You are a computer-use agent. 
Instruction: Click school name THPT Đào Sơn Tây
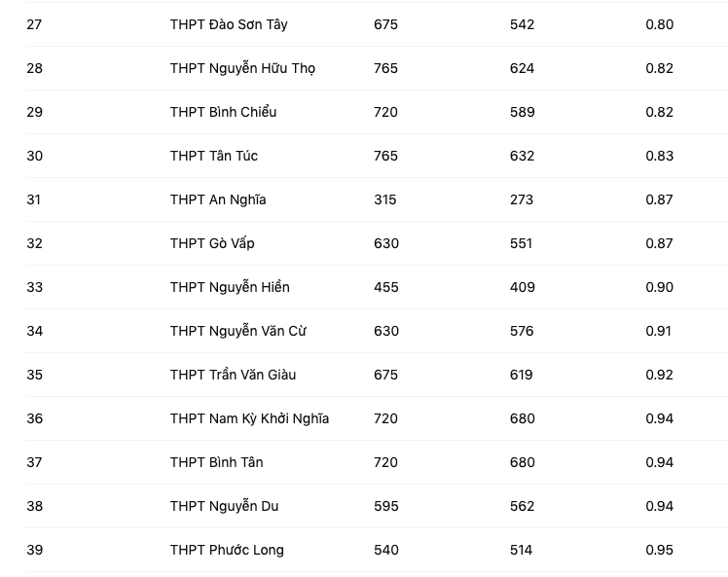[229, 24]
